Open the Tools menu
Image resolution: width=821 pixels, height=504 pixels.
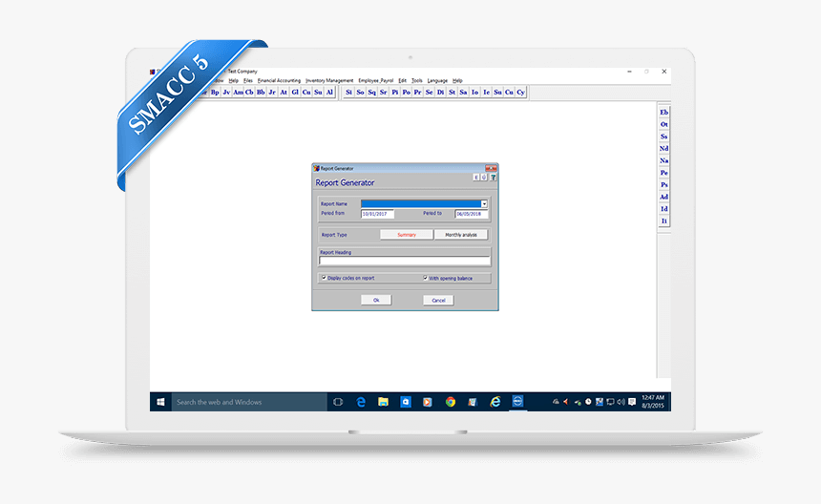pos(417,80)
